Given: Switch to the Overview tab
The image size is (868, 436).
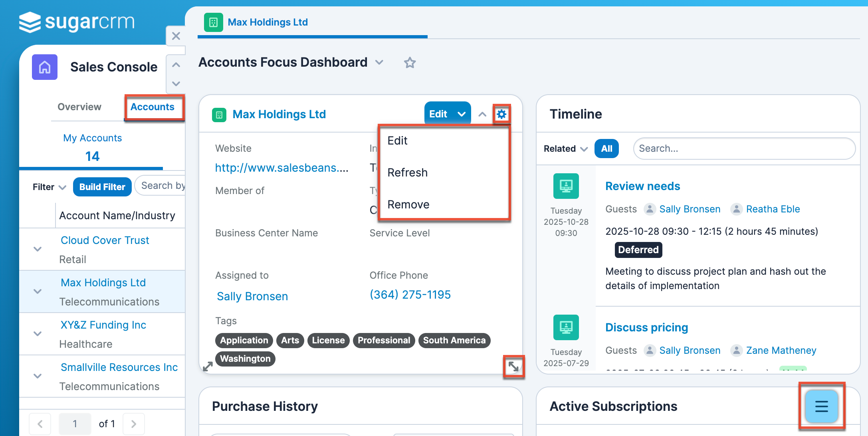Looking at the screenshot, I should (x=79, y=107).
